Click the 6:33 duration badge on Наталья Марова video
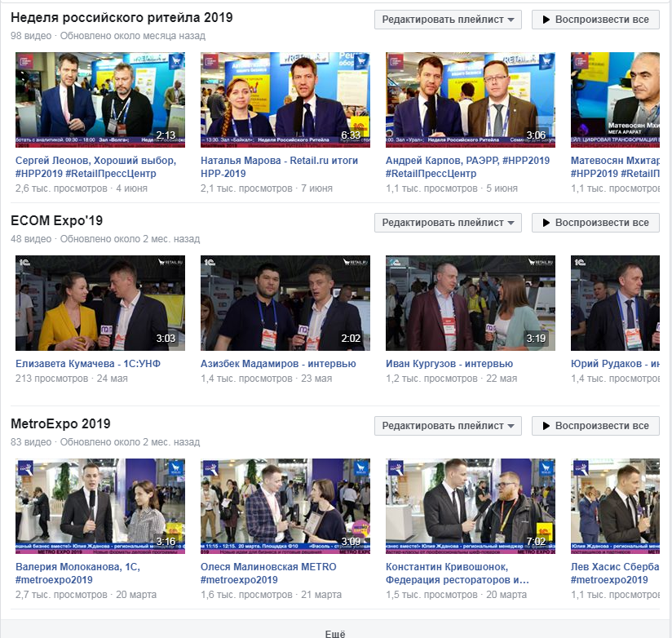The width and height of the screenshot is (672, 638). 351,135
